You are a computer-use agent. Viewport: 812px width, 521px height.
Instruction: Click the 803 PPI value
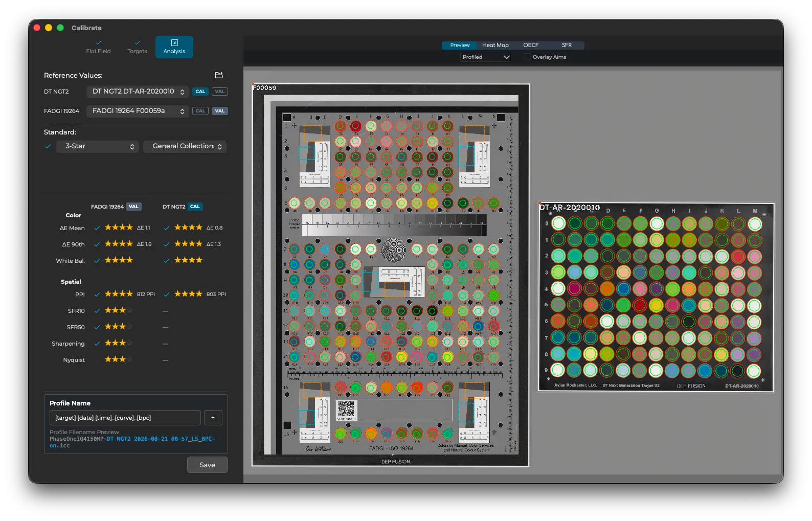coord(216,294)
